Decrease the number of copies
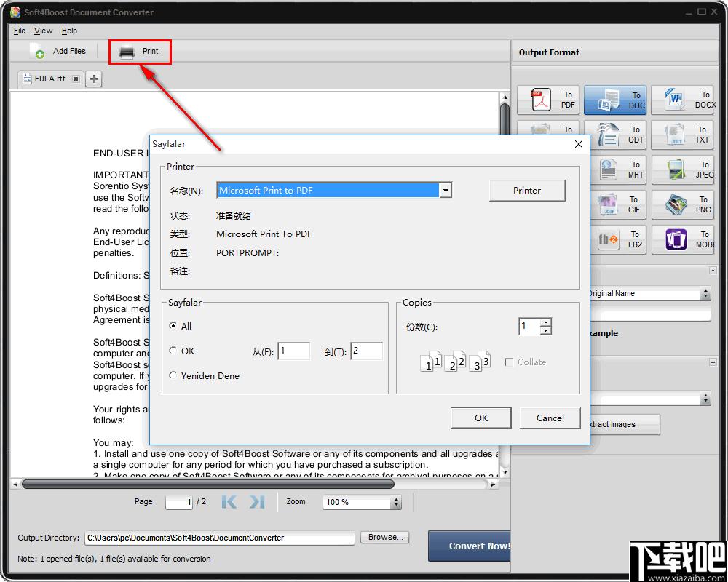 (x=547, y=330)
